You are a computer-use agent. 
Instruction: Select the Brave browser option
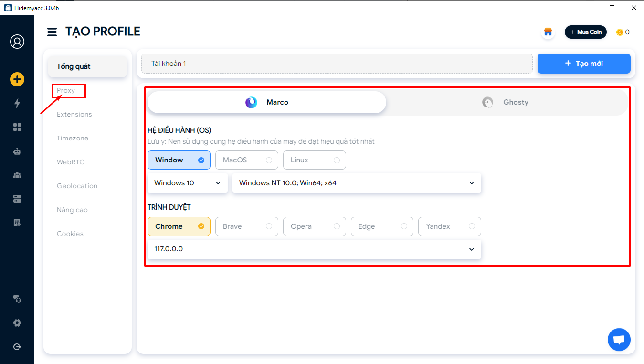click(247, 226)
